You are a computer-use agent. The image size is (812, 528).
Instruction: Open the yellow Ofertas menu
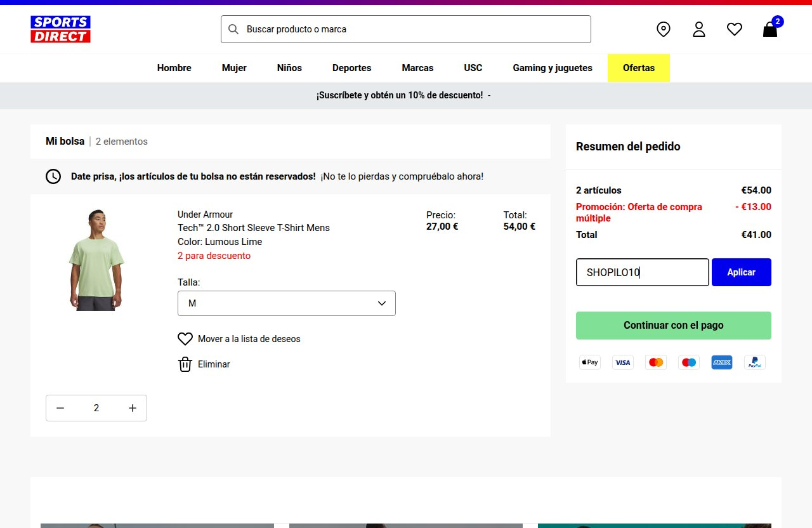coord(639,68)
